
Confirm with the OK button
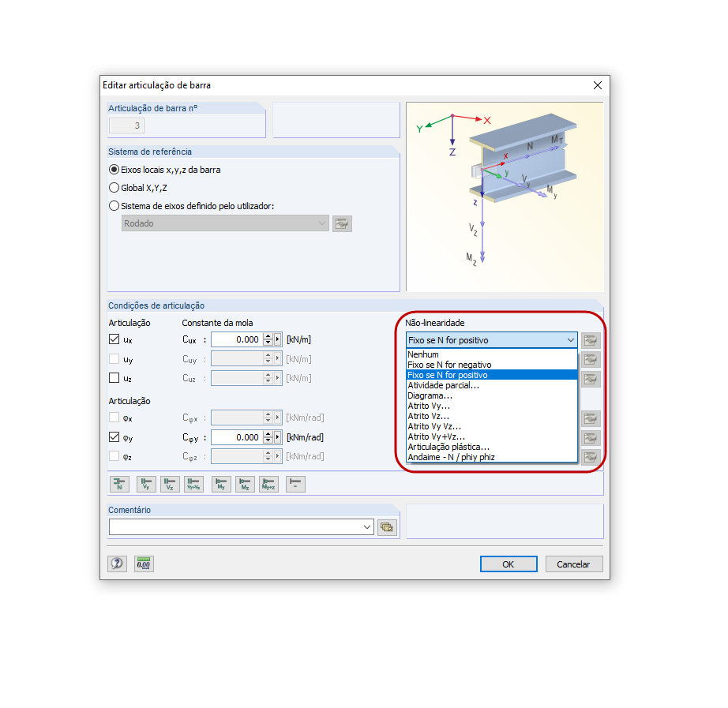(508, 564)
